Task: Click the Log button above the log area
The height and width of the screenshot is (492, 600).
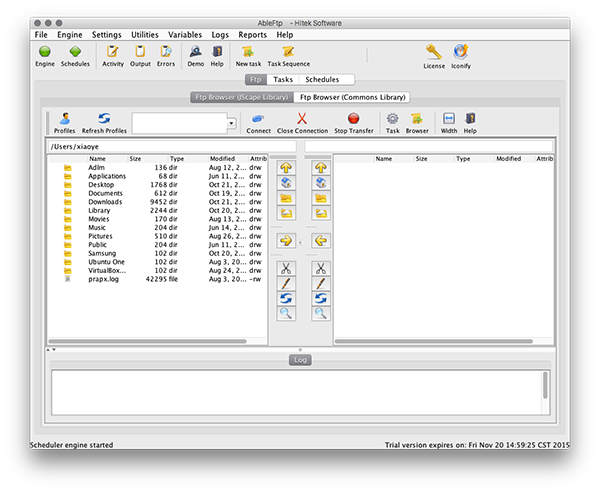Action: 300,360
